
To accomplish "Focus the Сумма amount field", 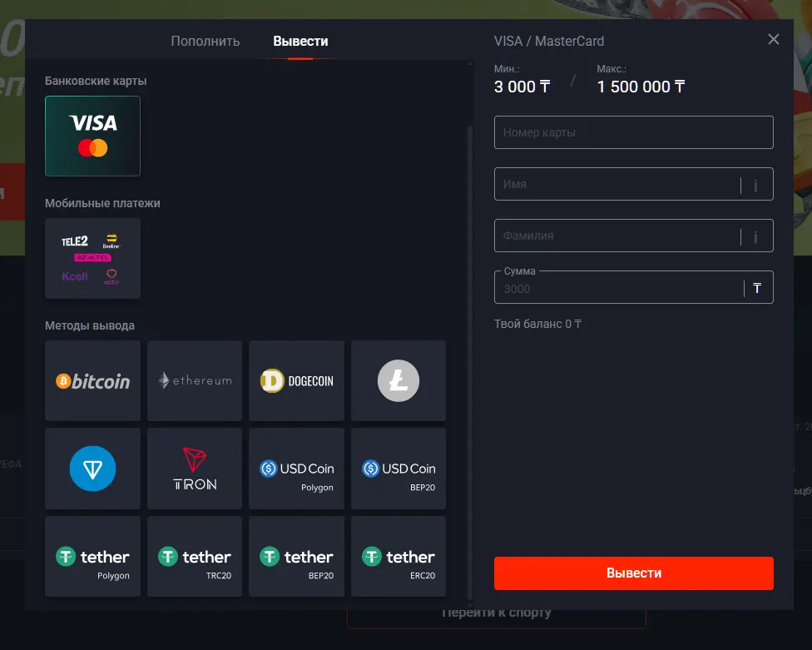I will (x=634, y=287).
